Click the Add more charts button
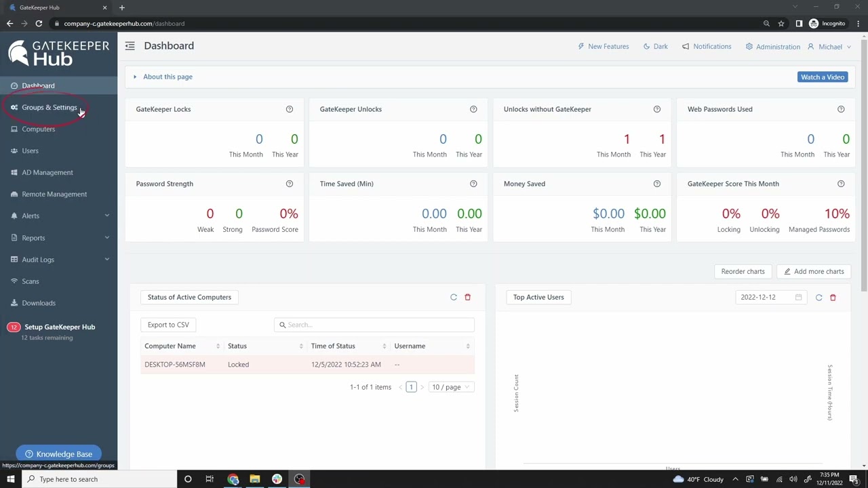This screenshot has height=488, width=868. pos(813,271)
